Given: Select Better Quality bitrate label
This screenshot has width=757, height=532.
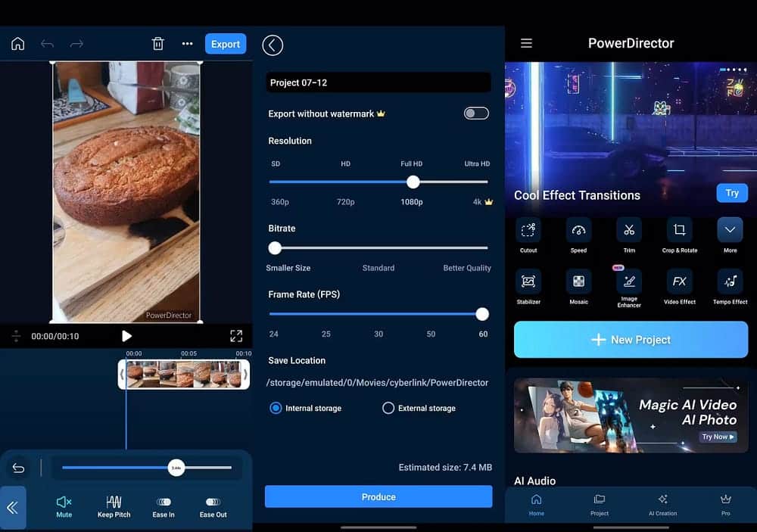Looking at the screenshot, I should tap(467, 268).
